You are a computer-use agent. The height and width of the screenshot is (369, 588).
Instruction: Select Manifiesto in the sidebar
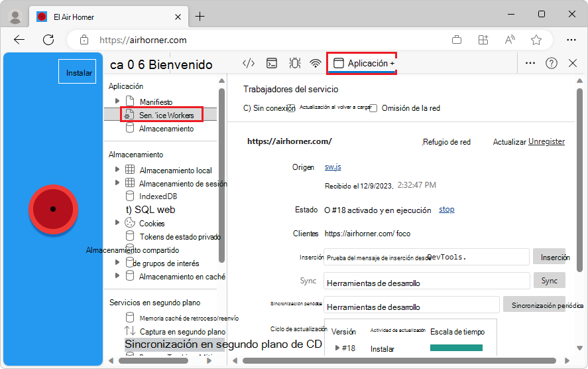[x=156, y=102]
